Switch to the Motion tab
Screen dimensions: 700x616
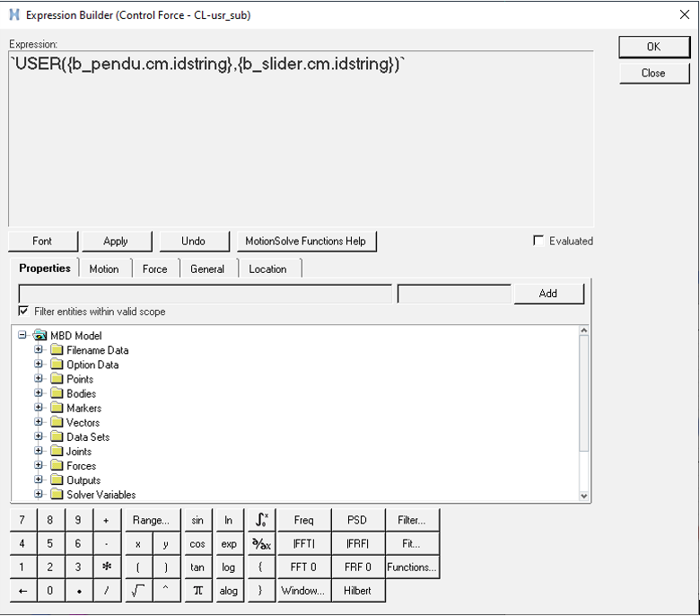tap(104, 268)
